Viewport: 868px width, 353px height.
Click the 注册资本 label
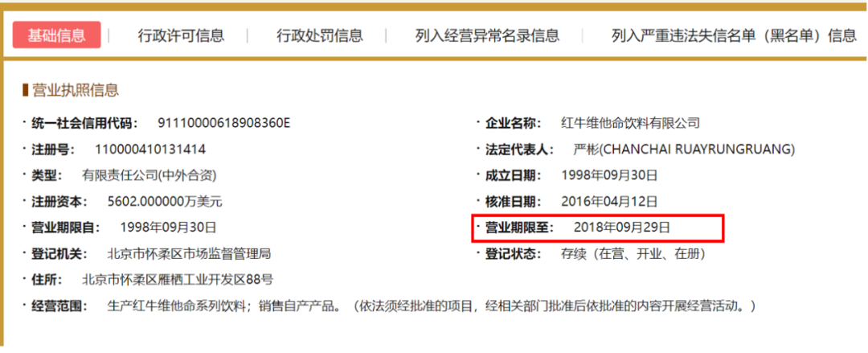60,202
